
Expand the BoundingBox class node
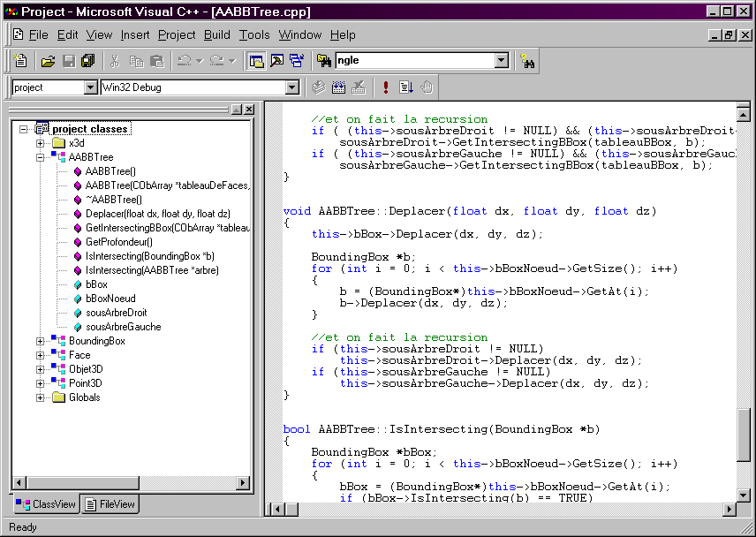click(41, 341)
